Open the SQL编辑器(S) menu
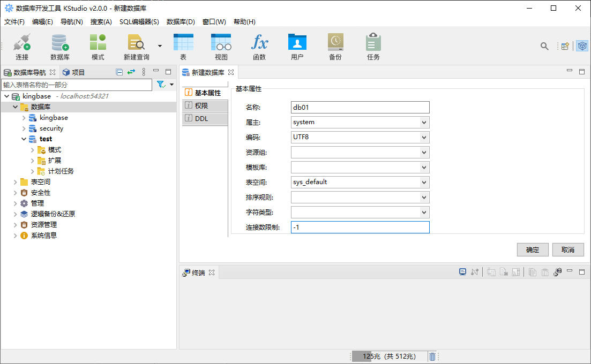This screenshot has height=364, width=591. 139,22
